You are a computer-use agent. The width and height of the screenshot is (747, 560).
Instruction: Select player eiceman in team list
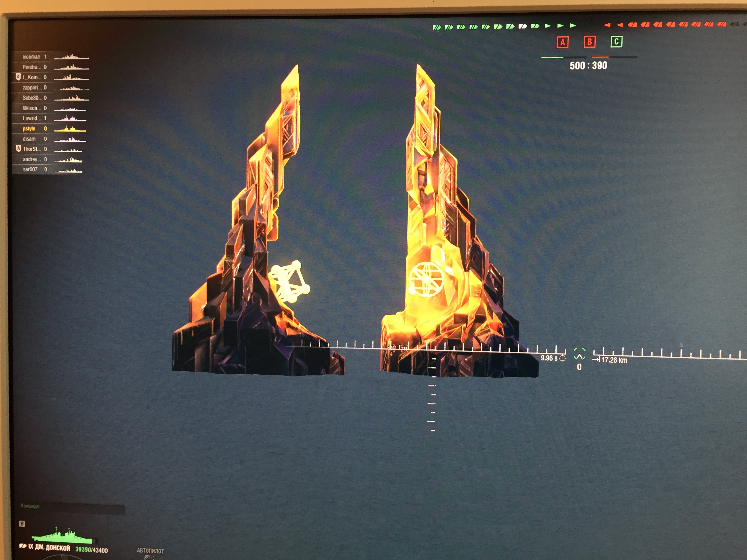[x=31, y=57]
